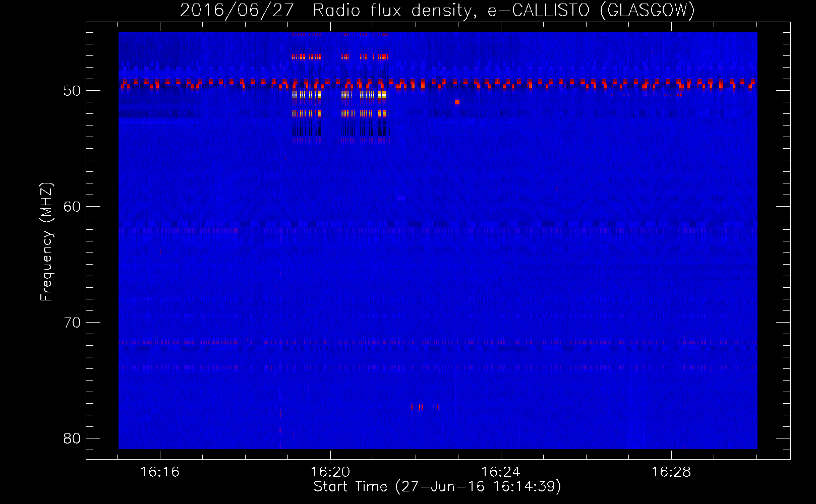Click the 16:24 time tick label
The image size is (816, 504).
tap(501, 472)
